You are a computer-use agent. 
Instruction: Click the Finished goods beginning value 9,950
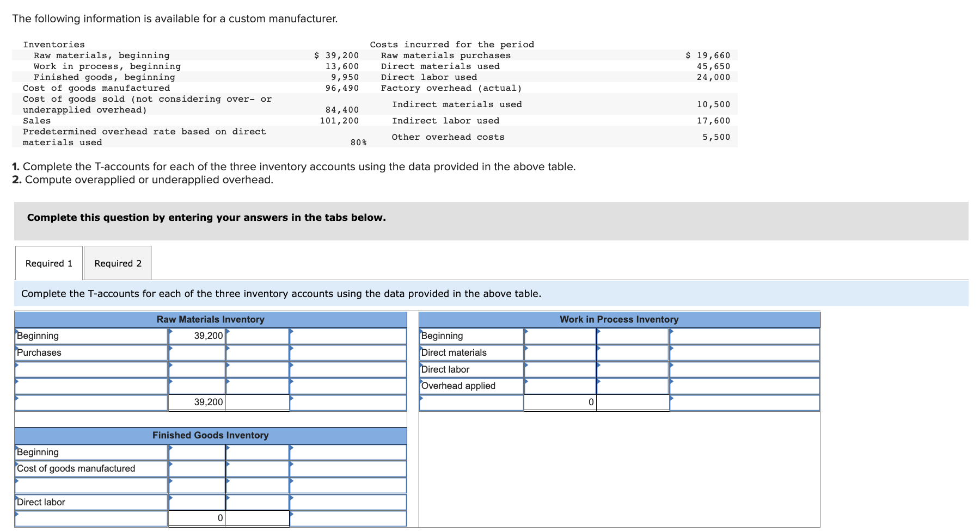pyautogui.click(x=345, y=77)
